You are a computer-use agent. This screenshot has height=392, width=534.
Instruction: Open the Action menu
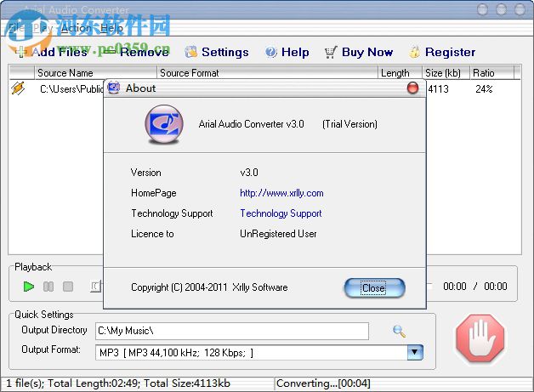[x=76, y=28]
